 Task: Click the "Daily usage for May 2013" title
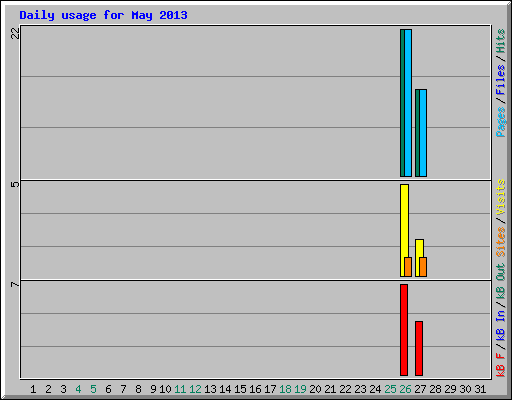[x=103, y=15]
